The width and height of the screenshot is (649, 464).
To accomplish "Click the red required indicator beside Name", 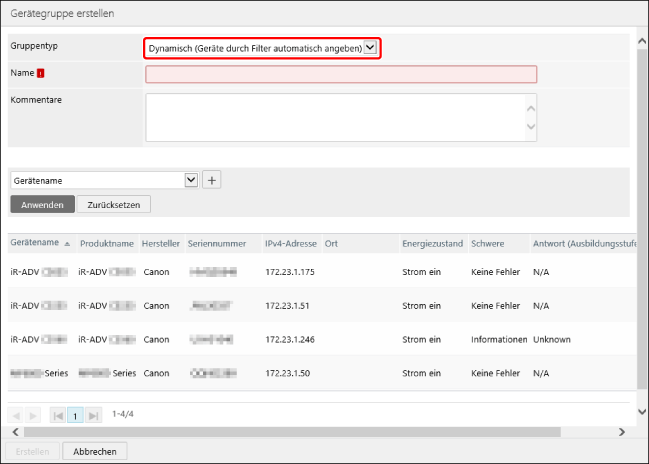I will pyautogui.click(x=41, y=73).
